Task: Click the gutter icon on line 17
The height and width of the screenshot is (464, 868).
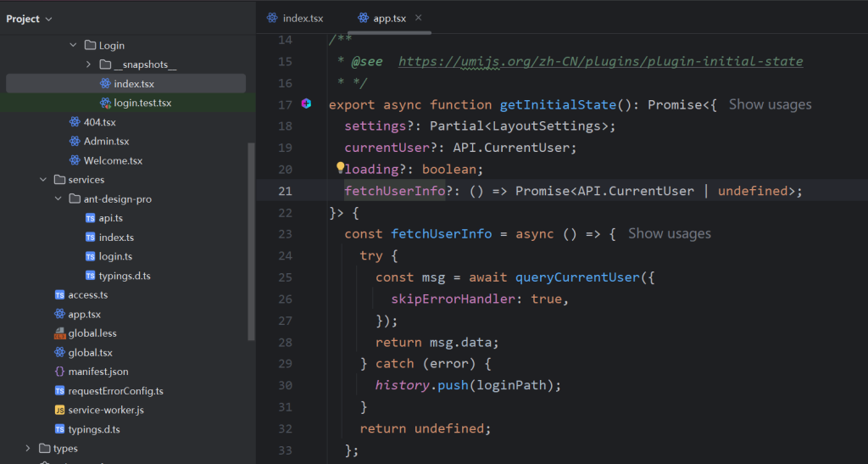Action: click(x=306, y=103)
